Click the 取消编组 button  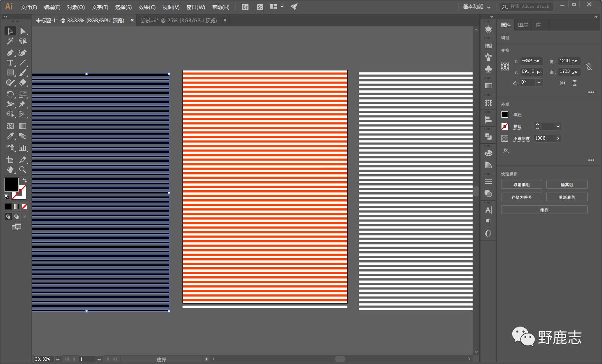tap(521, 185)
